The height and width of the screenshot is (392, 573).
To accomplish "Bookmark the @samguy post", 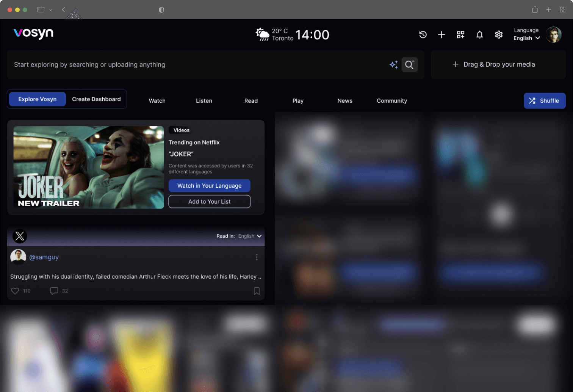I will [257, 291].
